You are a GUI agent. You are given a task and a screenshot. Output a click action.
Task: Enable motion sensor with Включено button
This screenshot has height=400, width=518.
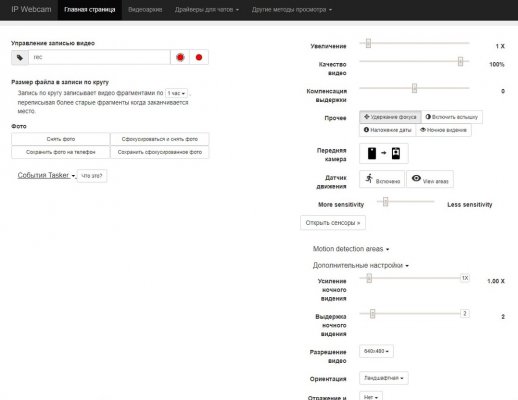point(382,179)
